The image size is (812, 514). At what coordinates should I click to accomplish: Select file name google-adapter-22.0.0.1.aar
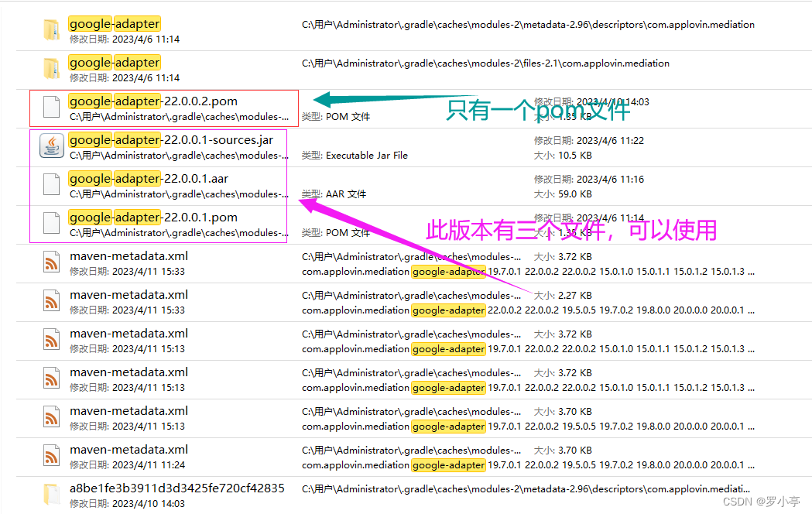tap(149, 179)
